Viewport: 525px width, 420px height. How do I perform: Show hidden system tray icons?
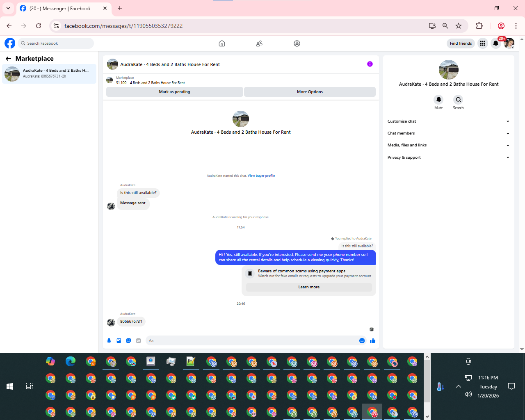pos(459,386)
